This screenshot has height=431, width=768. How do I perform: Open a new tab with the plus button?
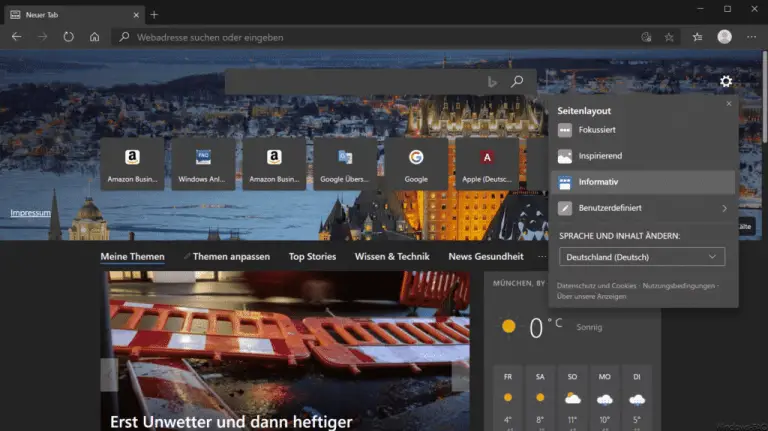154,15
